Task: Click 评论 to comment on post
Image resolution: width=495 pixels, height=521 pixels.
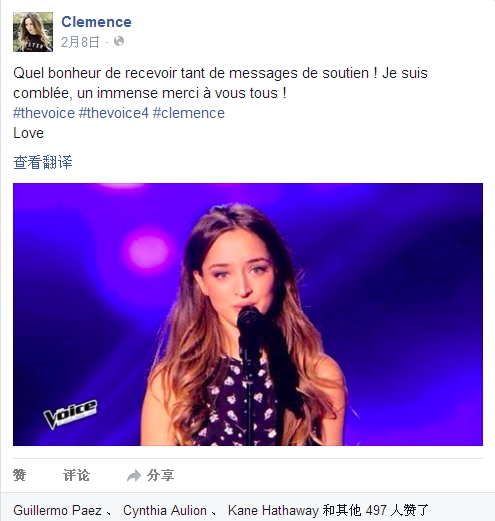Action: (x=76, y=475)
